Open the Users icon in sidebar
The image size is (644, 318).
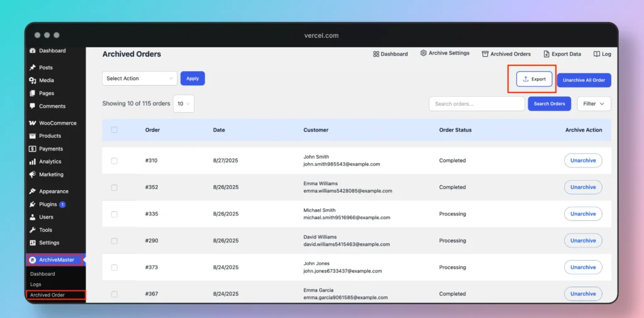(x=33, y=217)
